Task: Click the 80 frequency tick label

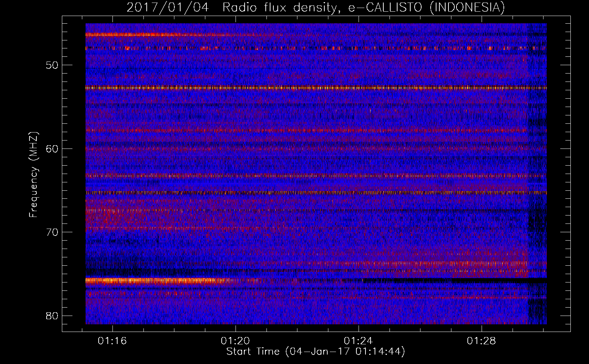Action: (52, 316)
